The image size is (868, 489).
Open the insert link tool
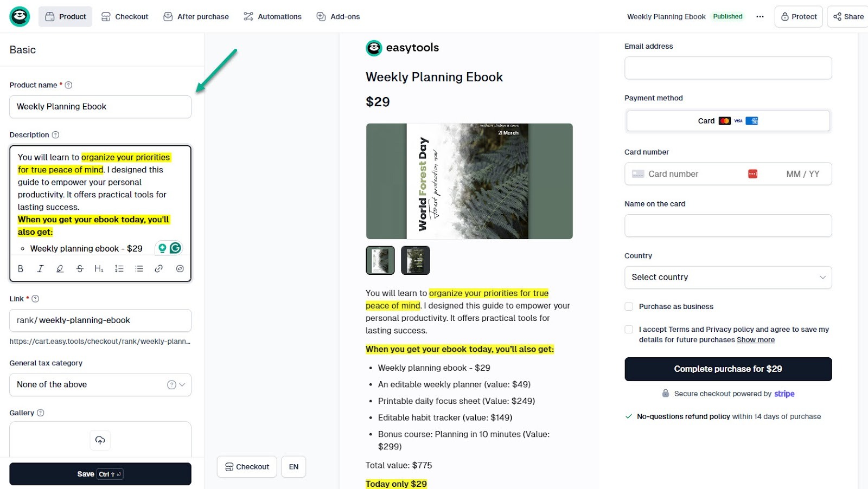tap(158, 268)
